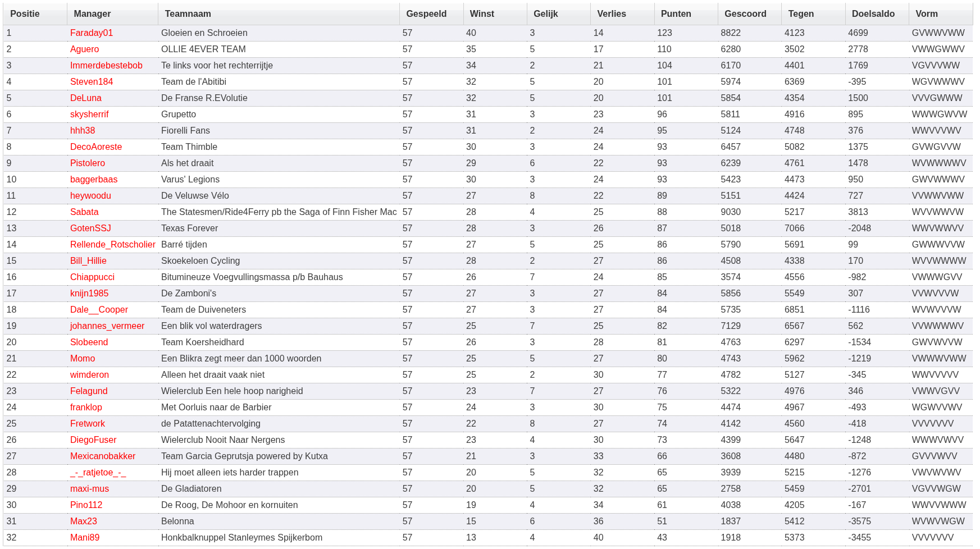Click the Vorm column header

[926, 14]
